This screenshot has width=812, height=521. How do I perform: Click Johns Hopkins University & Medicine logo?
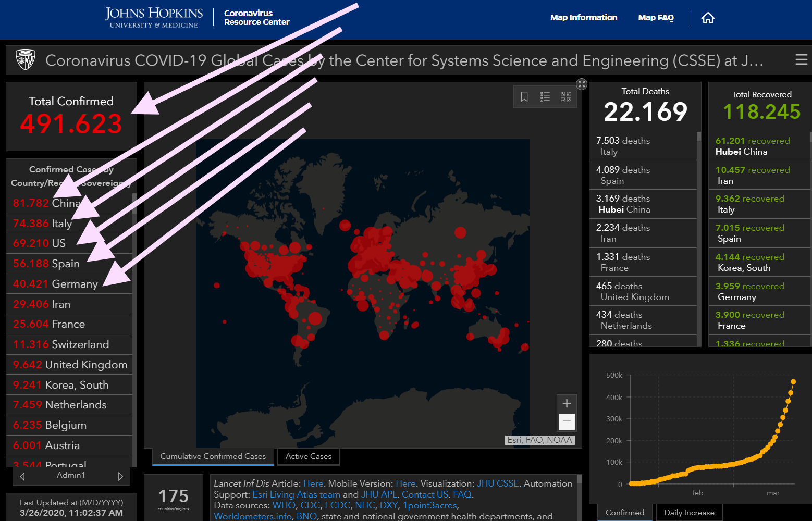click(154, 18)
